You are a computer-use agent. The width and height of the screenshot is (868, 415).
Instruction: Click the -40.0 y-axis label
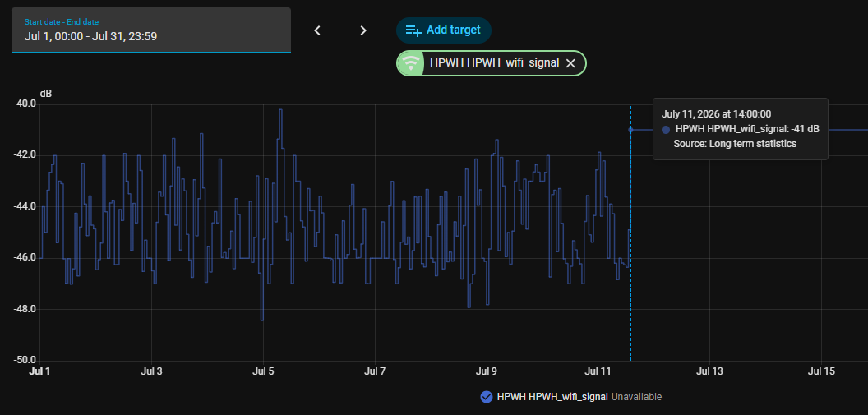pyautogui.click(x=25, y=104)
